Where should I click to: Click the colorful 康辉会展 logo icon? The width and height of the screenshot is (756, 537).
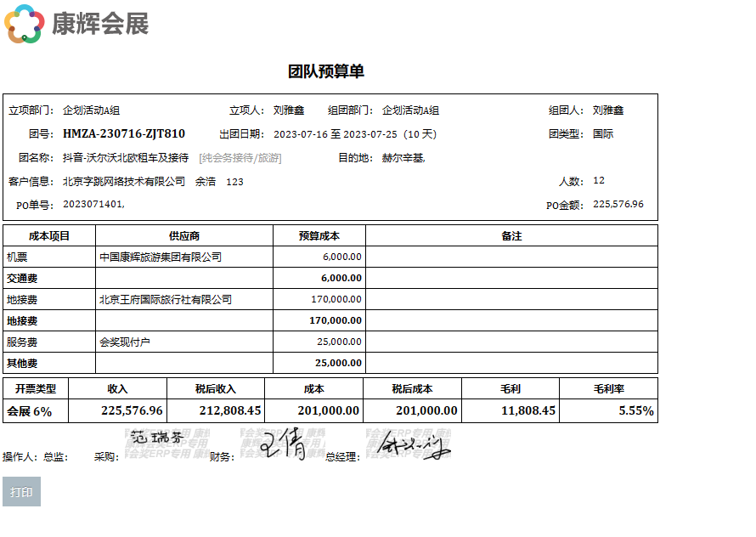[x=25, y=24]
